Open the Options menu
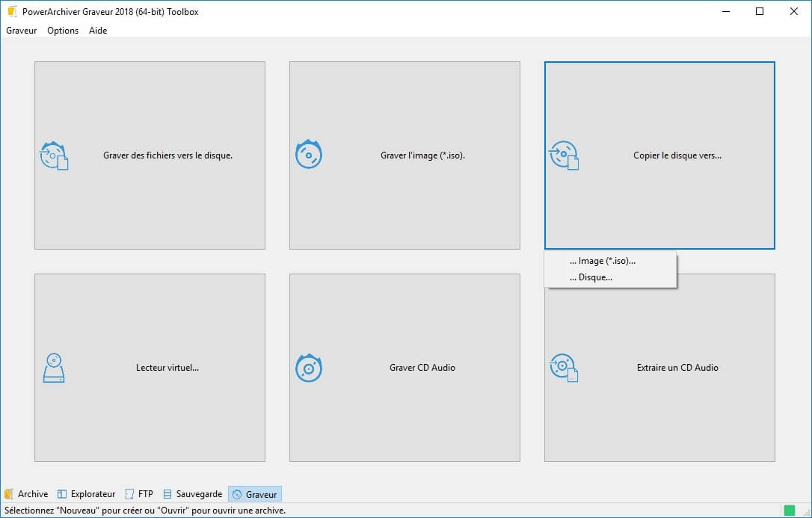Screen dimensions: 812x518 point(63,31)
